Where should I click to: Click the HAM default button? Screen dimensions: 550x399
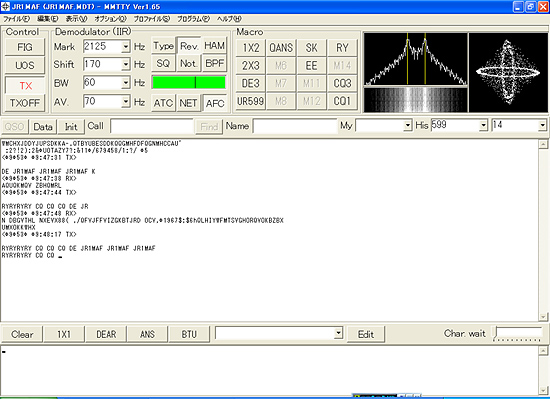pos(214,46)
